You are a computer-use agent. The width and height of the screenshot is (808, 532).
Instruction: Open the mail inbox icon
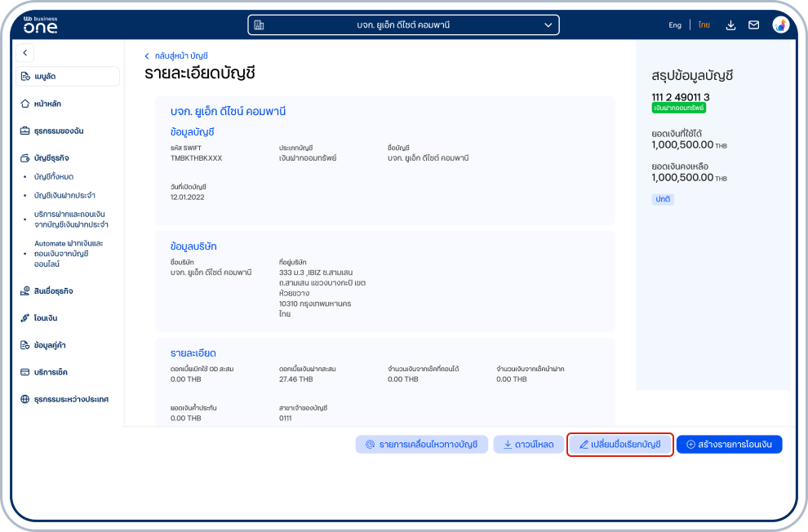tap(754, 25)
